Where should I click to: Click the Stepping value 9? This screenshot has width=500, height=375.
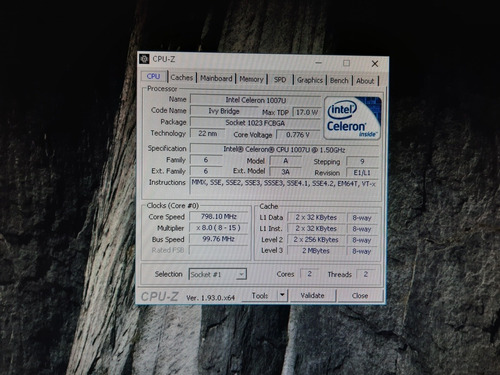(x=362, y=162)
